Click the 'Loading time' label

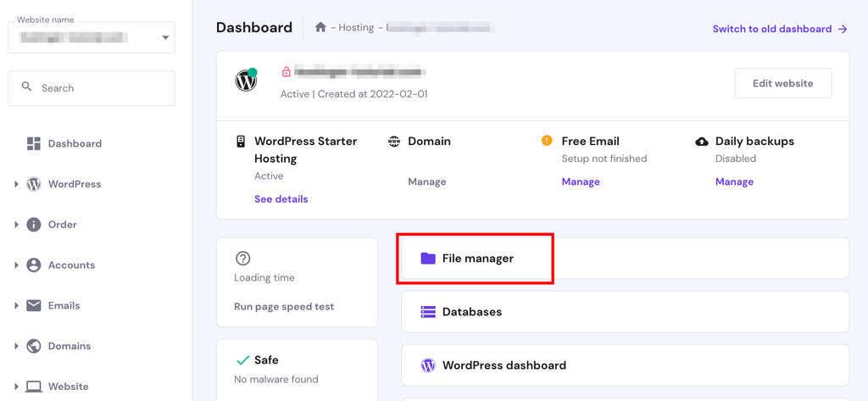tap(264, 277)
